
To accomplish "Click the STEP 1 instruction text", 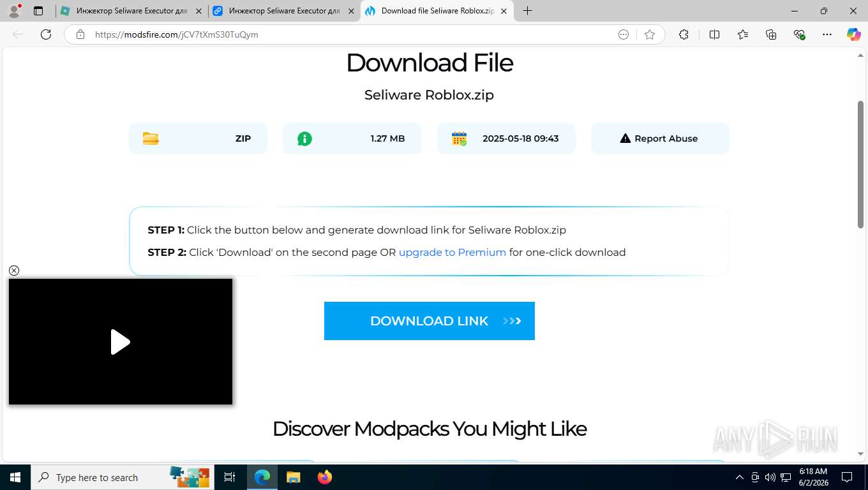I will 357,230.
